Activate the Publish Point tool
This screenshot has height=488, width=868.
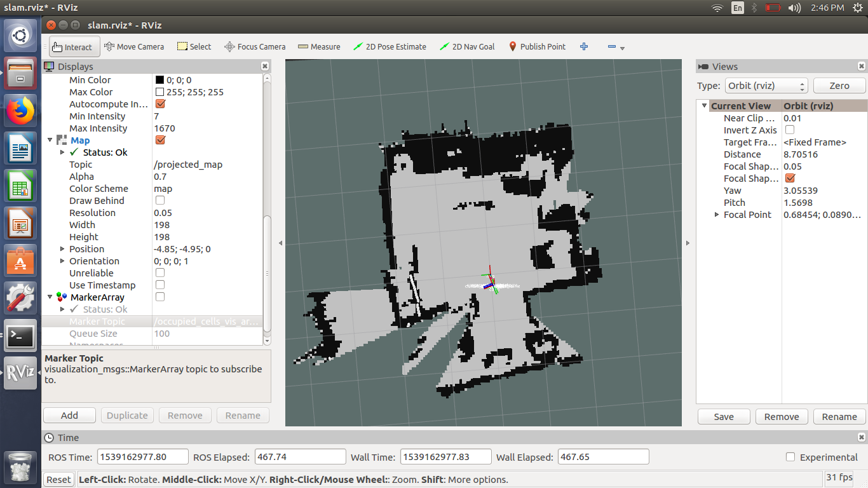pos(537,46)
